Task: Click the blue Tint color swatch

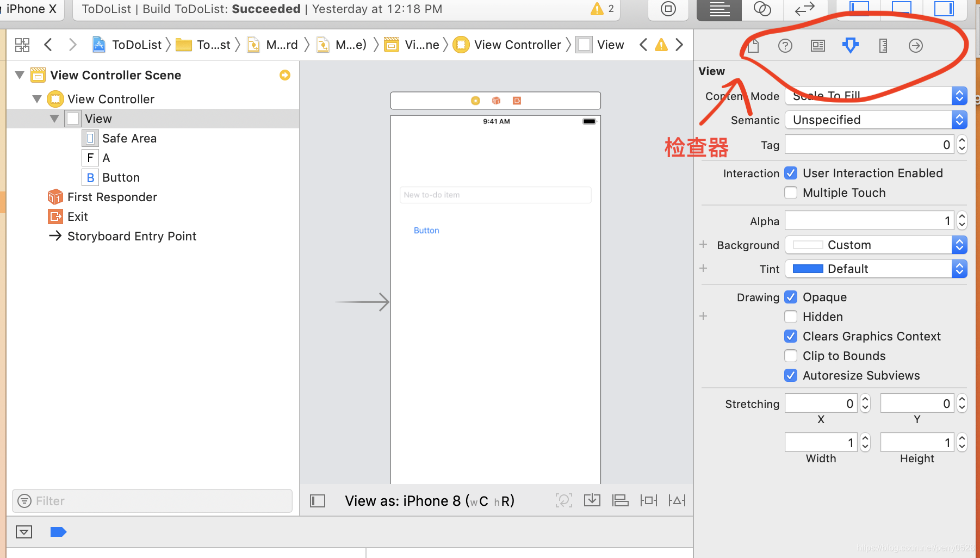Action: (x=808, y=269)
